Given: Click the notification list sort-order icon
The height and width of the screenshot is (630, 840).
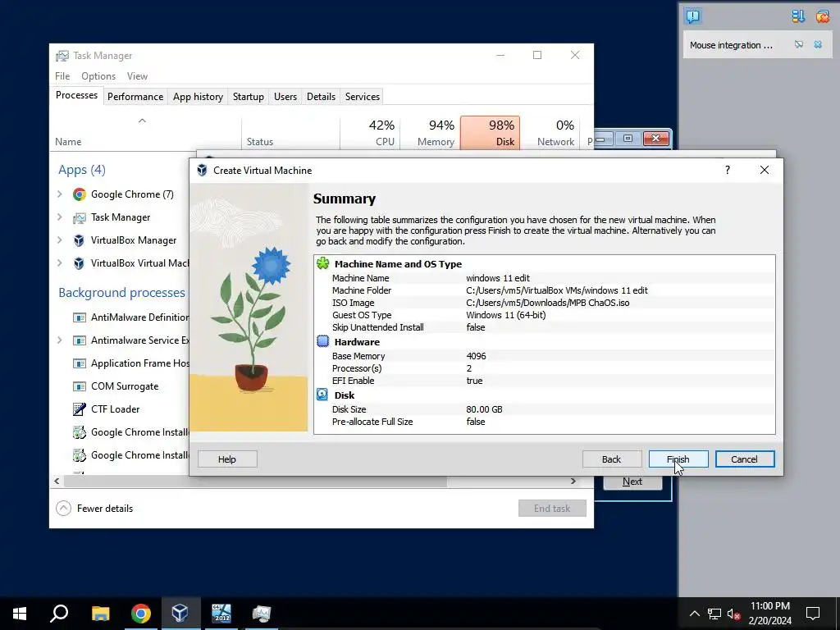Looking at the screenshot, I should coord(798,16).
